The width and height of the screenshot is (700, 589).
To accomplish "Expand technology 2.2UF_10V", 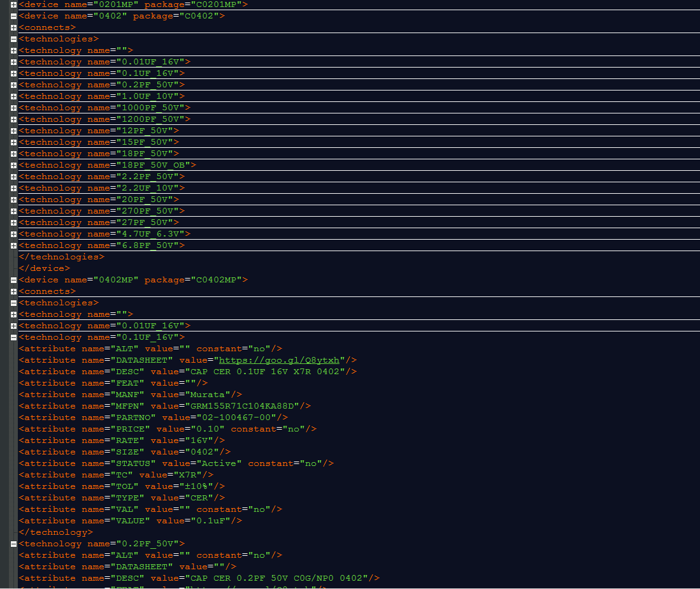I will click(x=13, y=187).
